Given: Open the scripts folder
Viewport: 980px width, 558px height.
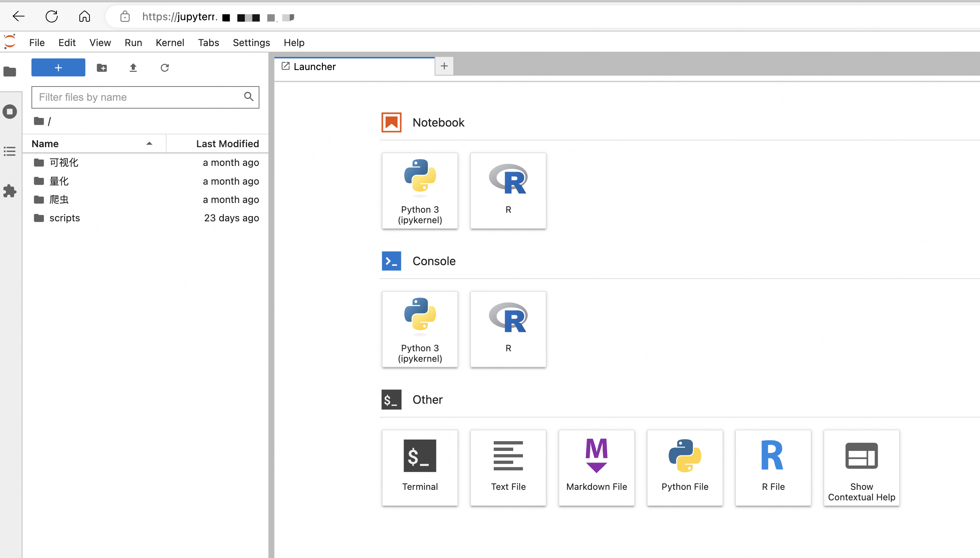Looking at the screenshot, I should [64, 218].
